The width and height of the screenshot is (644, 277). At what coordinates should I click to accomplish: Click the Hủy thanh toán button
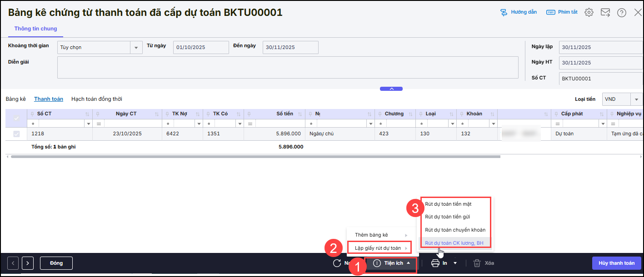click(x=616, y=263)
